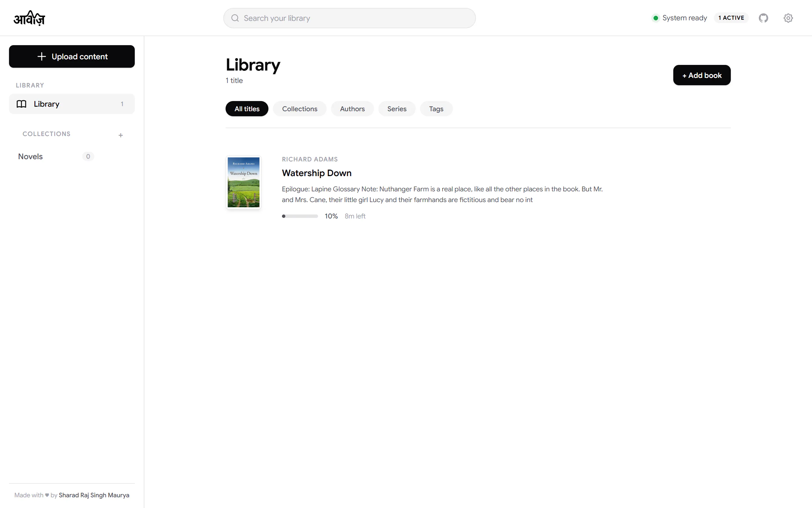Click the Watership Down progress bar
The image size is (812, 508).
(300, 216)
